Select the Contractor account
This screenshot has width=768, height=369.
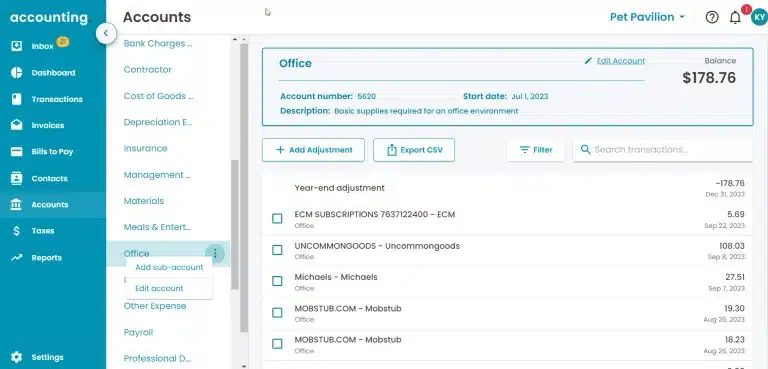pos(147,70)
